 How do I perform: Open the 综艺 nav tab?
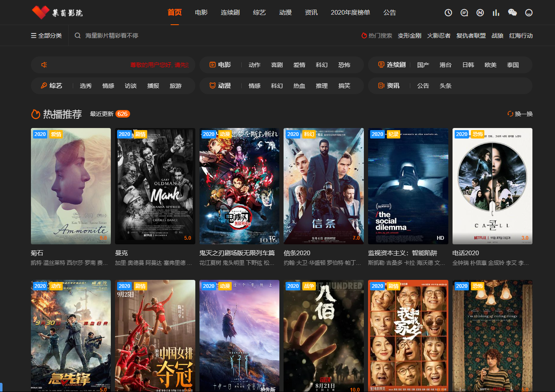pyautogui.click(x=259, y=13)
